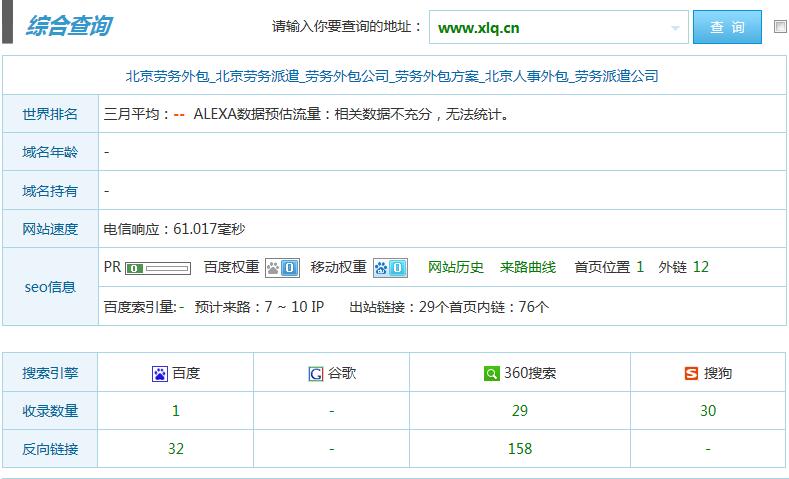
Task: Toggle the checkbox beside the query button
Action: tap(781, 27)
